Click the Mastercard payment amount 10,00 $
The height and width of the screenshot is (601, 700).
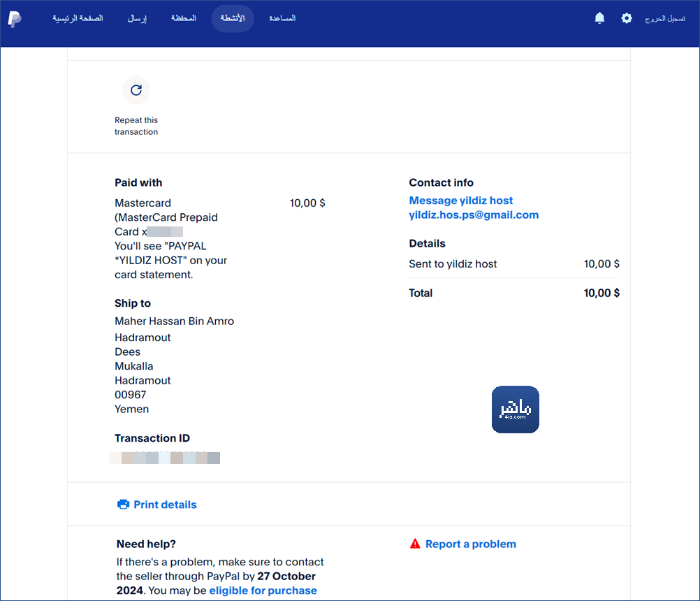[x=307, y=203]
